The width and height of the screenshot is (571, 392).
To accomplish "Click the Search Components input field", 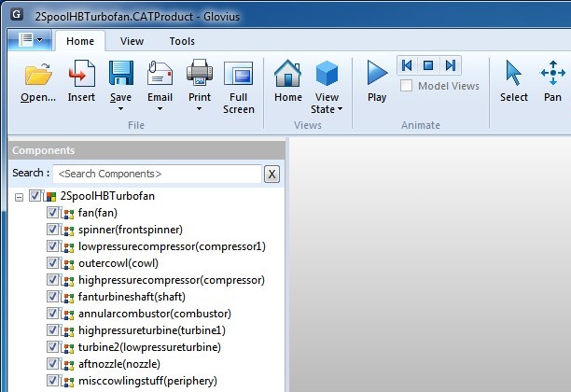I will (156, 174).
